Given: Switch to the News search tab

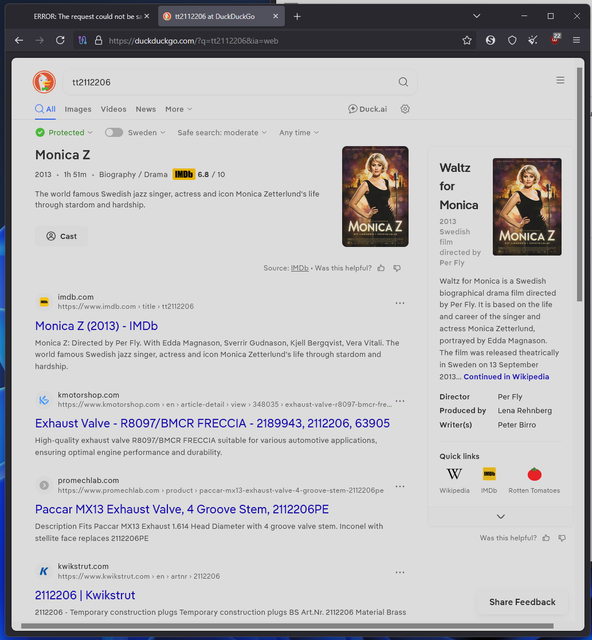Looking at the screenshot, I should pos(146,109).
